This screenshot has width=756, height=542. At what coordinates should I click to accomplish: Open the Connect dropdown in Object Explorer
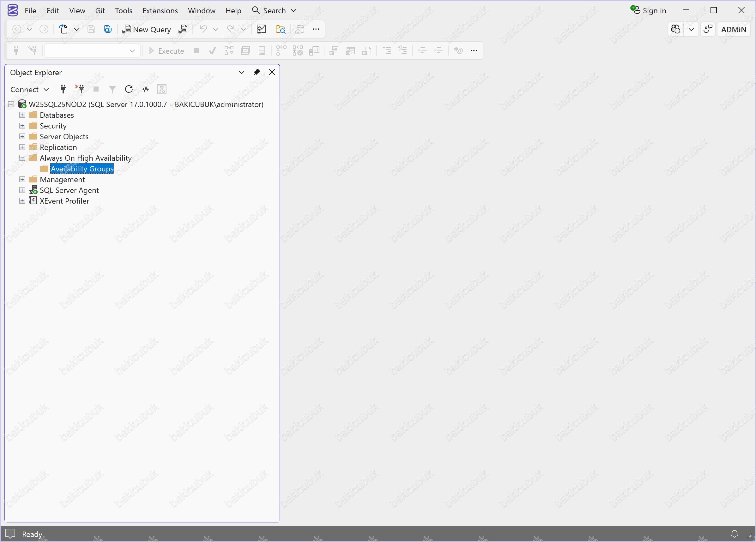pyautogui.click(x=30, y=89)
